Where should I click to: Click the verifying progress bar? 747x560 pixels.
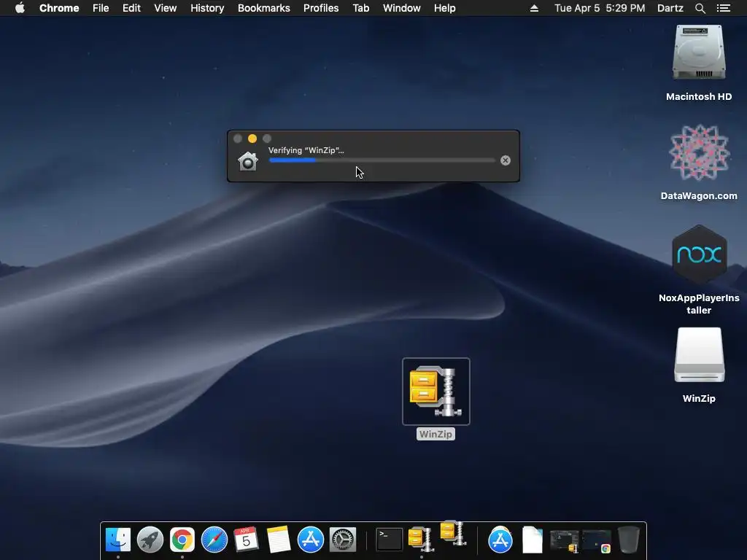[x=382, y=160]
